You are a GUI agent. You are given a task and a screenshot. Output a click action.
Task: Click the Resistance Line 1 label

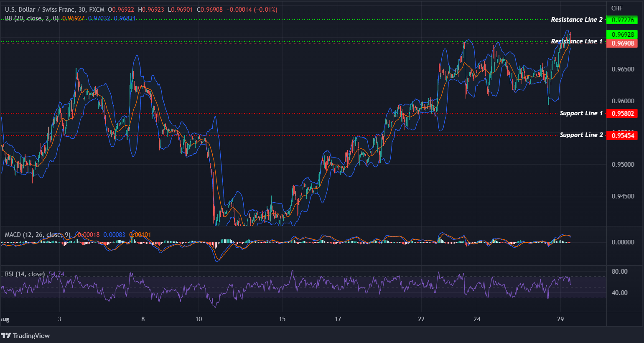pos(577,41)
